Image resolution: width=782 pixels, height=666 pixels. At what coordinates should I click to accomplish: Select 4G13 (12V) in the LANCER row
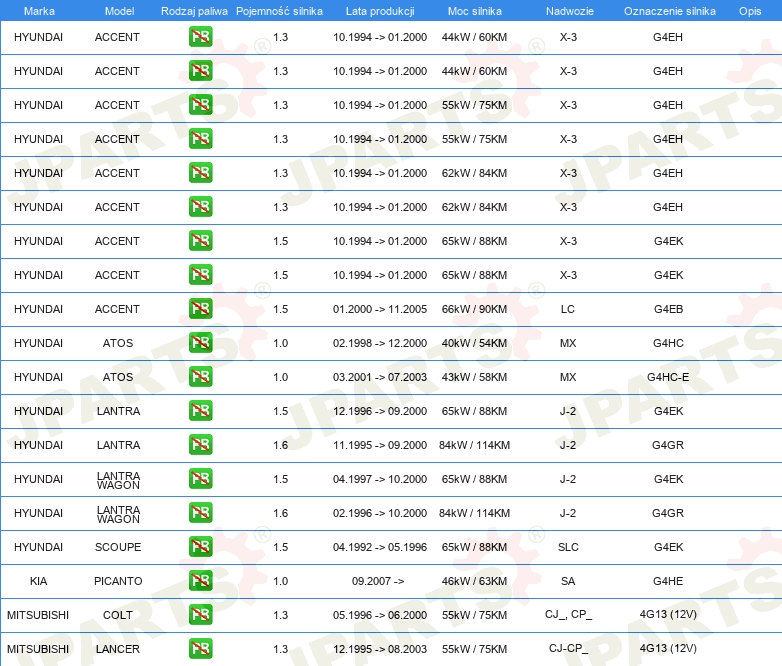click(668, 649)
